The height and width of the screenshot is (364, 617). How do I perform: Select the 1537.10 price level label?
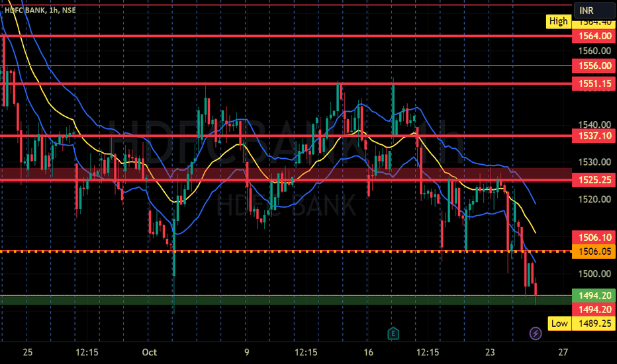(x=594, y=136)
